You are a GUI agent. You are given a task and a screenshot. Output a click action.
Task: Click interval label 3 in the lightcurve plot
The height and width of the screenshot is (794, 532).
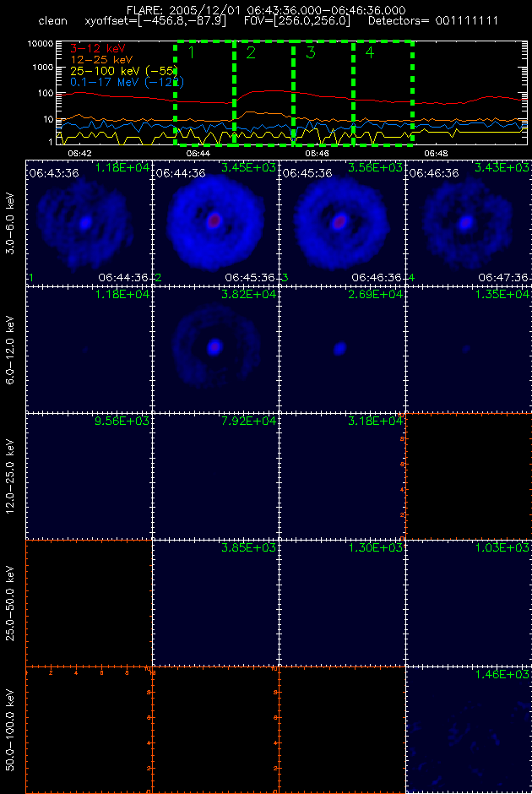tap(311, 52)
